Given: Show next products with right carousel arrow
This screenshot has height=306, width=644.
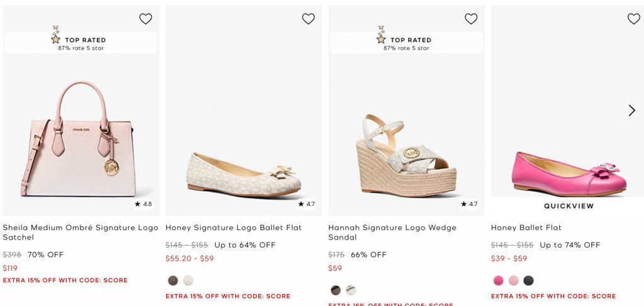Looking at the screenshot, I should click(x=631, y=111).
